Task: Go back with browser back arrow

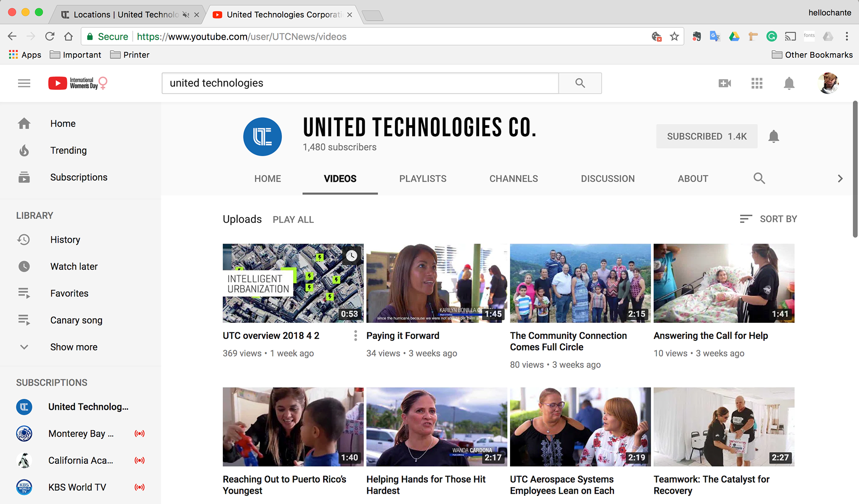Action: (12, 37)
